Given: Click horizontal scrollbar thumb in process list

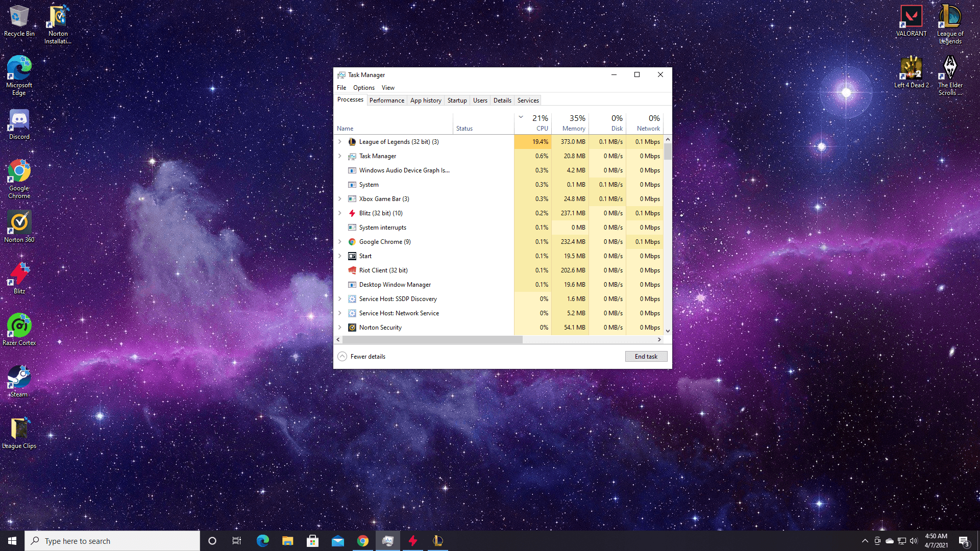Looking at the screenshot, I should pyautogui.click(x=433, y=339).
